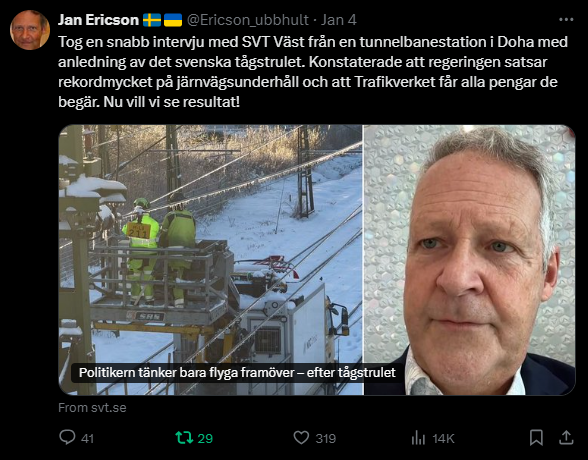
Task: Click the railway workers photo
Action: click(x=210, y=260)
